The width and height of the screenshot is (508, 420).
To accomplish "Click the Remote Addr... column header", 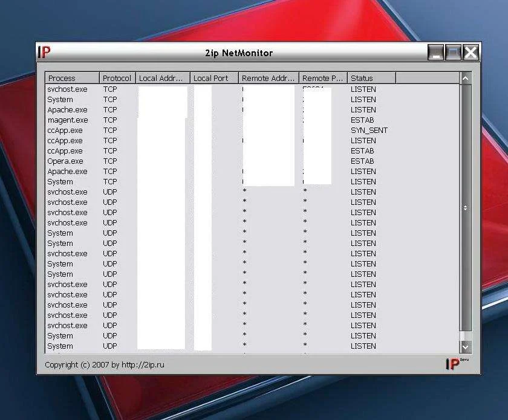I will point(269,78).
